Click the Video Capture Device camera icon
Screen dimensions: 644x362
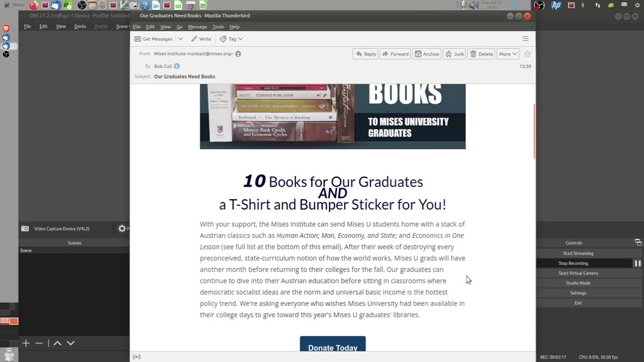point(25,229)
